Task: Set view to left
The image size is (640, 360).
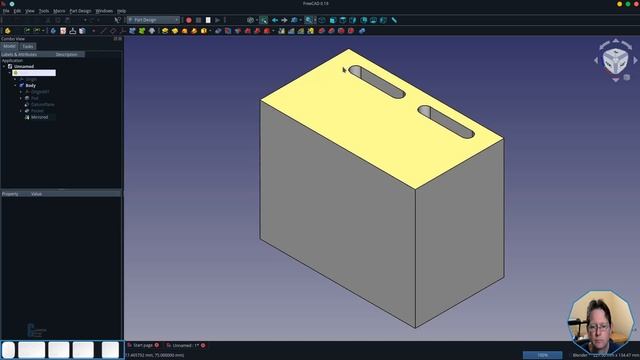Action: pos(383,20)
